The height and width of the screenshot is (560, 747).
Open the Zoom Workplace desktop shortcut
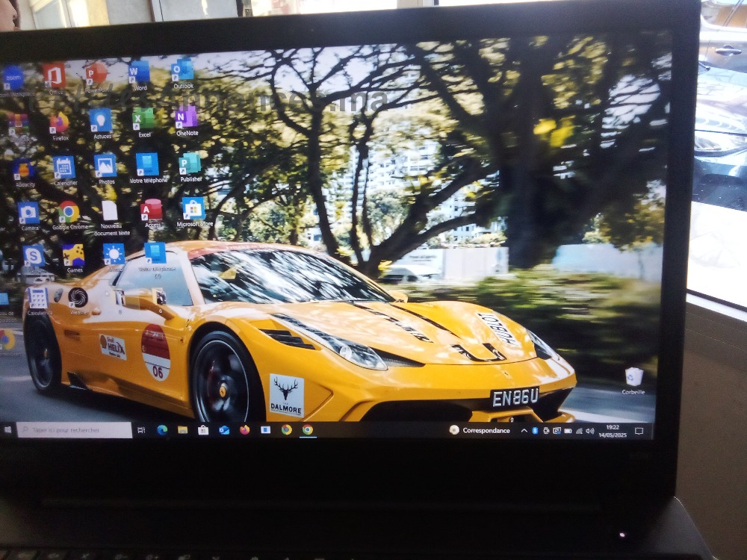[x=13, y=78]
